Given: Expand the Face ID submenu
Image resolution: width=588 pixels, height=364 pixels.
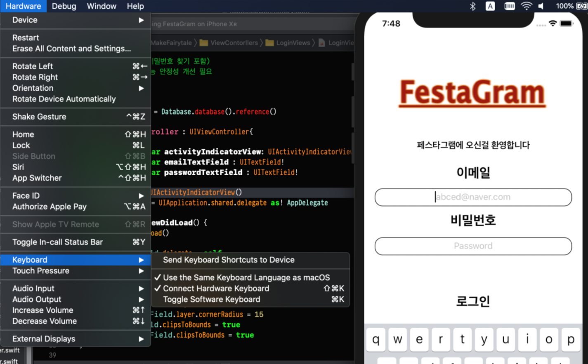Looking at the screenshot, I should coord(76,195).
